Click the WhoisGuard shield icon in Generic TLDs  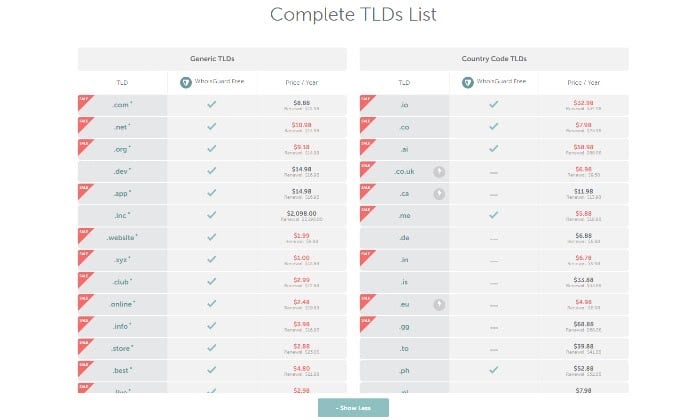point(186,83)
